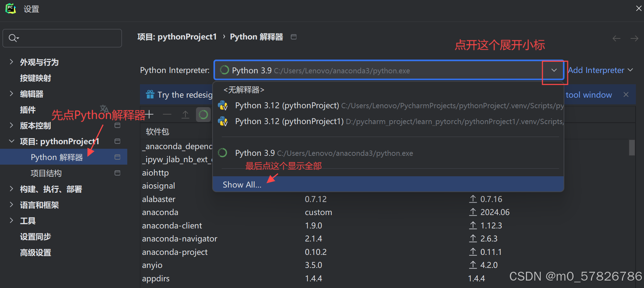Click the PyCharm logo icon
The width and height of the screenshot is (644, 288).
11,8
